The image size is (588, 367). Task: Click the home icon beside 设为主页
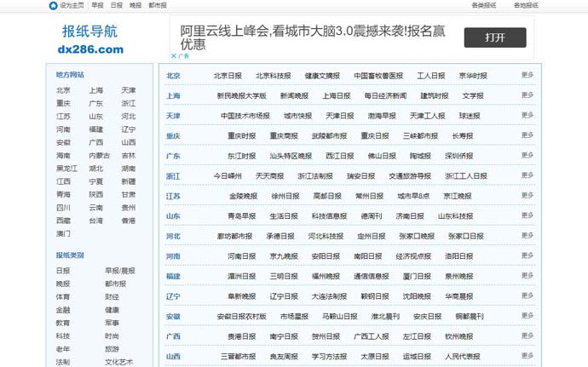[53, 6]
